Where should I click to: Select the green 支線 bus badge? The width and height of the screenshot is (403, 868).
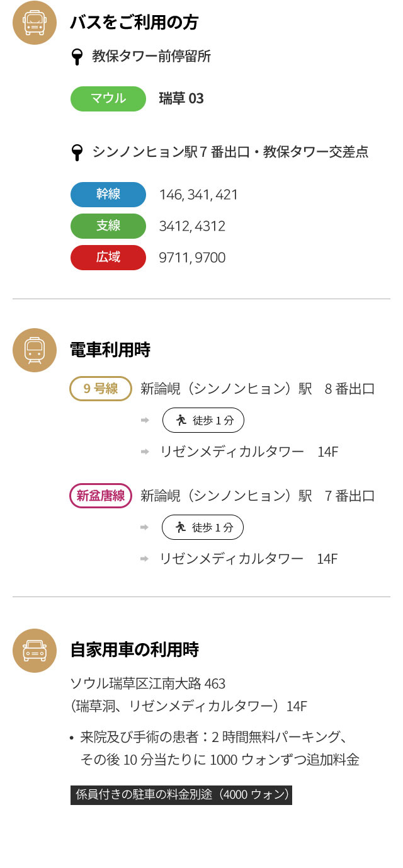[108, 226]
